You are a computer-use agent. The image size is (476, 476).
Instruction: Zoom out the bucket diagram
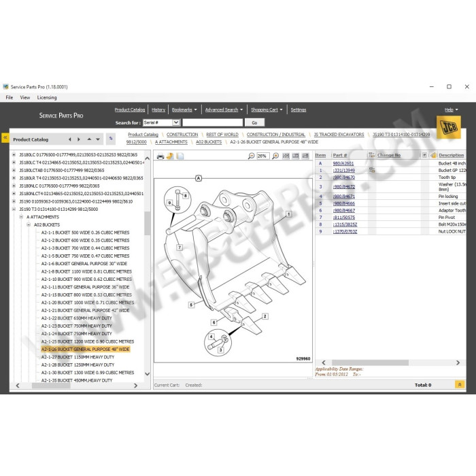[x=251, y=156]
